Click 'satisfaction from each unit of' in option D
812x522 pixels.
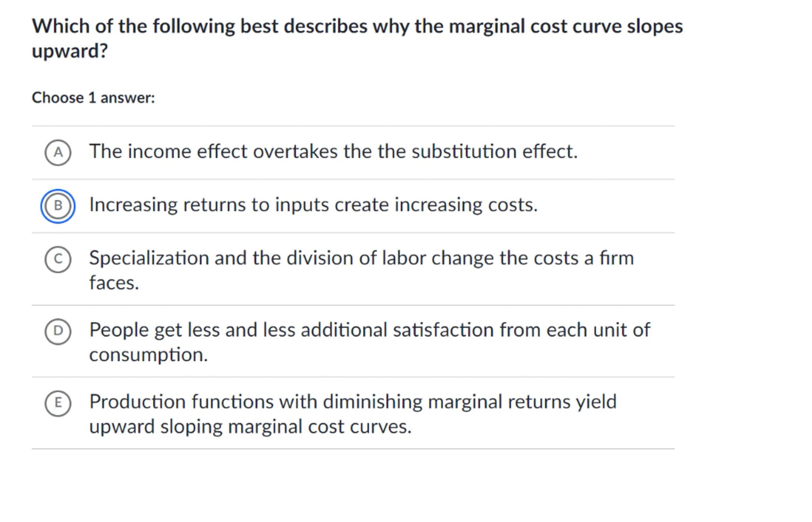521,330
